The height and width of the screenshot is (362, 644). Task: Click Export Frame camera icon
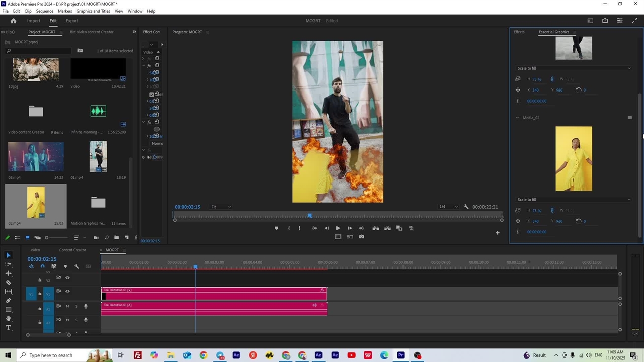coord(361,237)
